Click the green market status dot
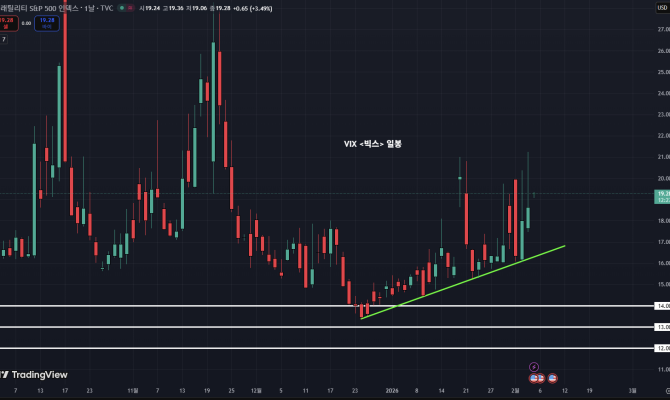The image size is (670, 400). [122, 6]
